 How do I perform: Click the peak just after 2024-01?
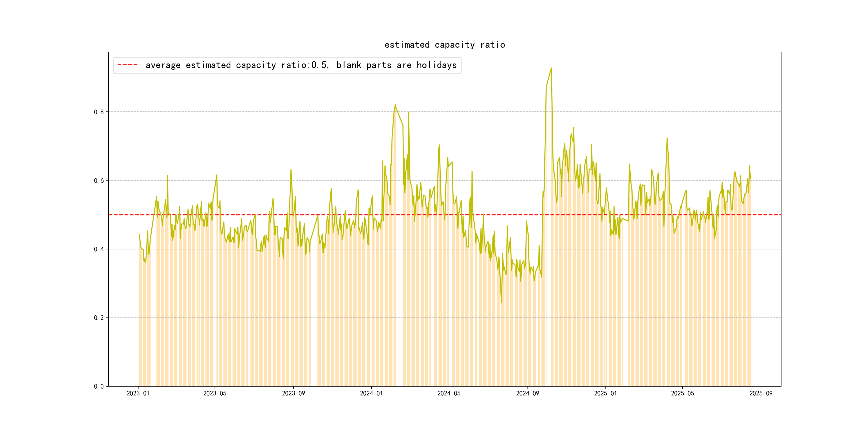pos(395,104)
